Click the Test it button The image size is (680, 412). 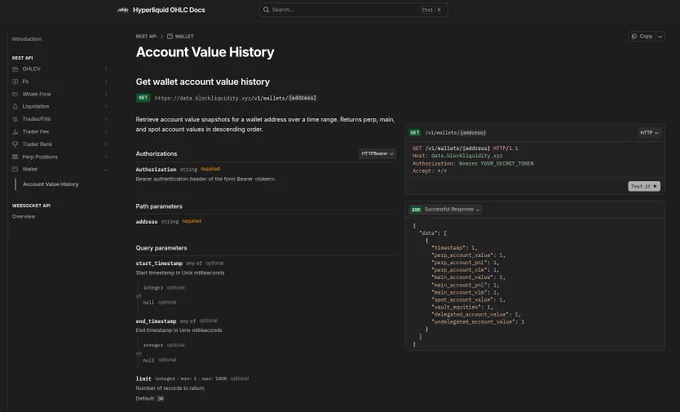tap(644, 186)
